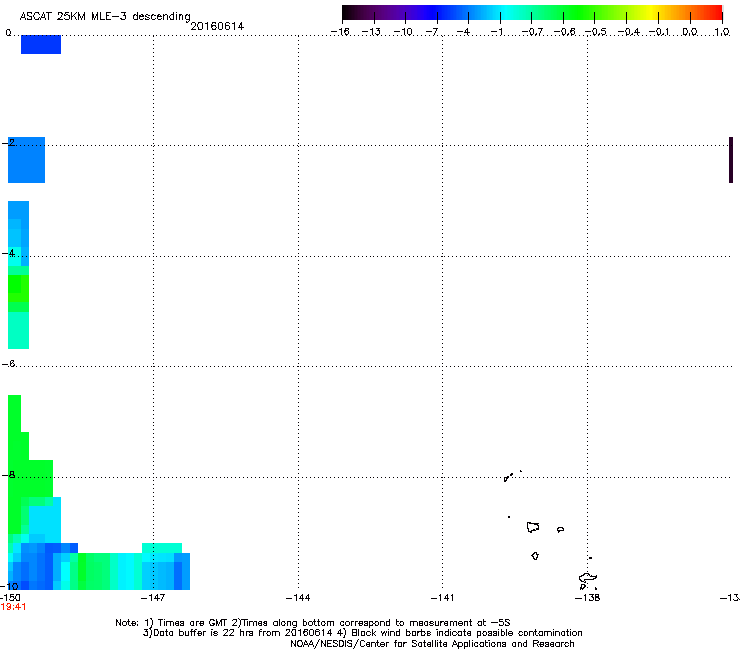Click the '-16' label on the color scale
Image resolution: width=740 pixels, height=650 pixels.
click(x=340, y=32)
